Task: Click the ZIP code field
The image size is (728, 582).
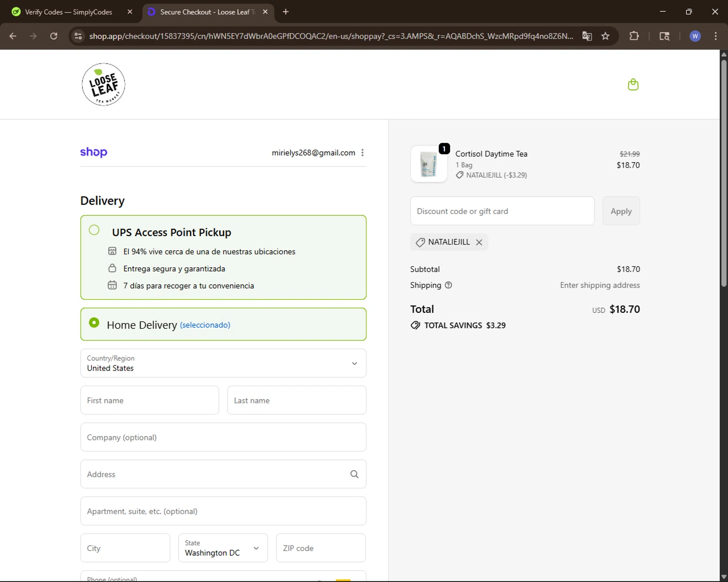Action: [x=321, y=548]
